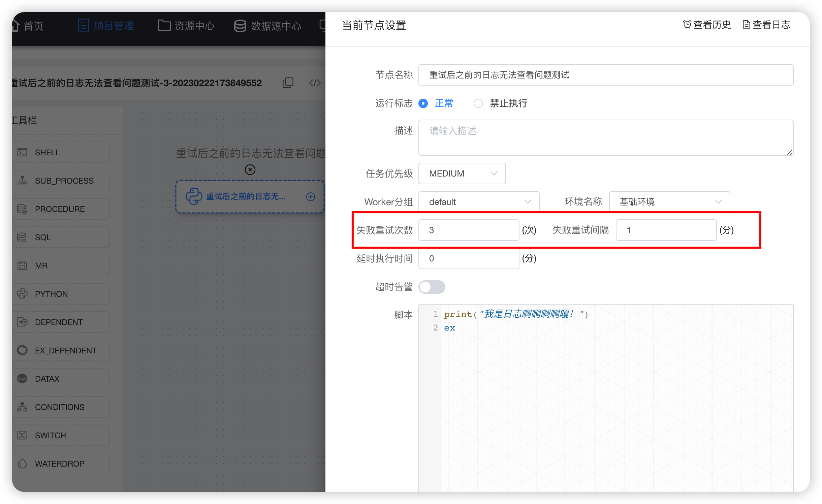Toggle the 超时告警 switch
822x504 pixels.
point(432,287)
